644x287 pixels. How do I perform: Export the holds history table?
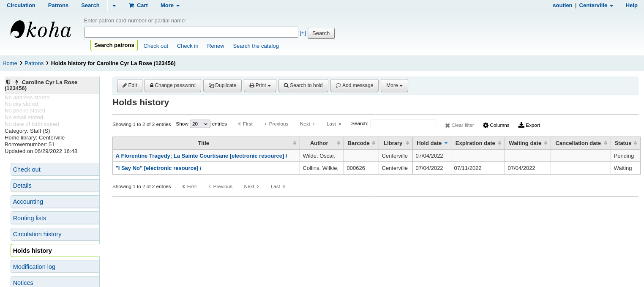(x=529, y=125)
